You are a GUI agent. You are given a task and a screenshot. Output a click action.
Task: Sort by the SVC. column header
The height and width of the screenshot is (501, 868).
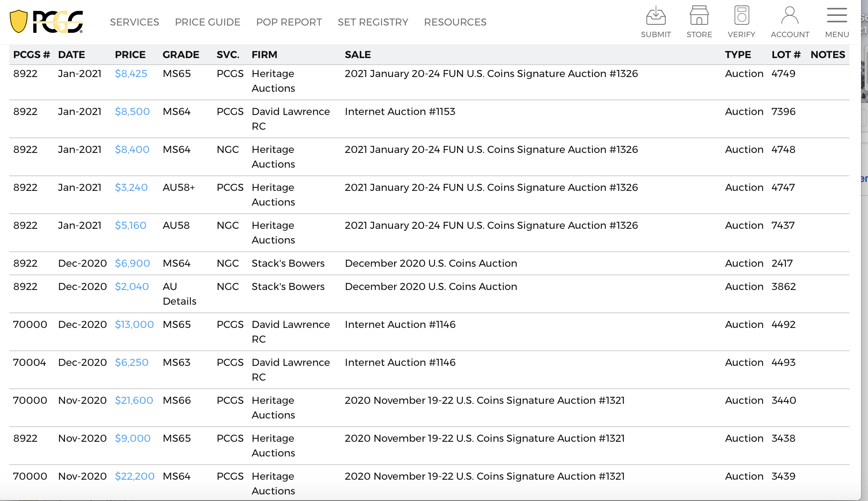tap(228, 55)
